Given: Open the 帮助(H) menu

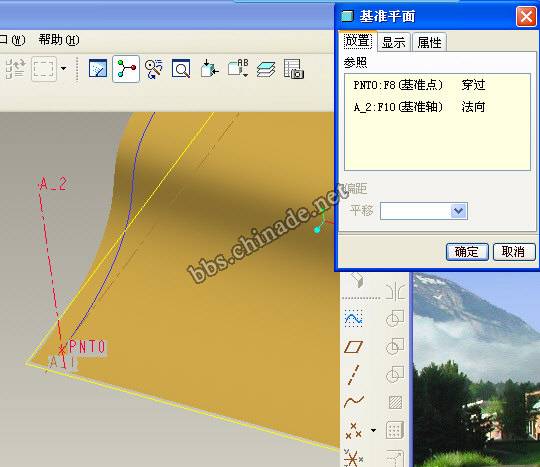Looking at the screenshot, I should click(x=59, y=40).
